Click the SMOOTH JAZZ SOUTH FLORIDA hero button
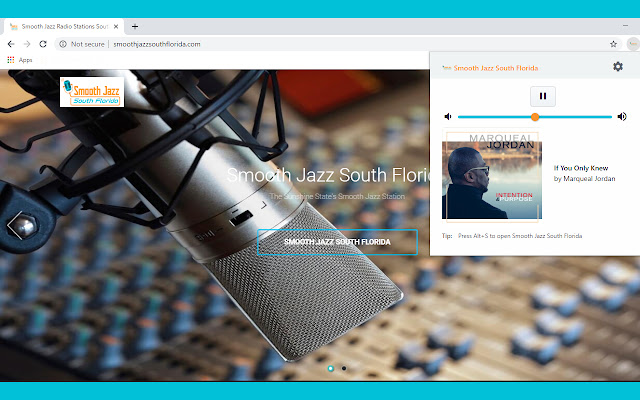Image resolution: width=640 pixels, height=400 pixels. (337, 242)
